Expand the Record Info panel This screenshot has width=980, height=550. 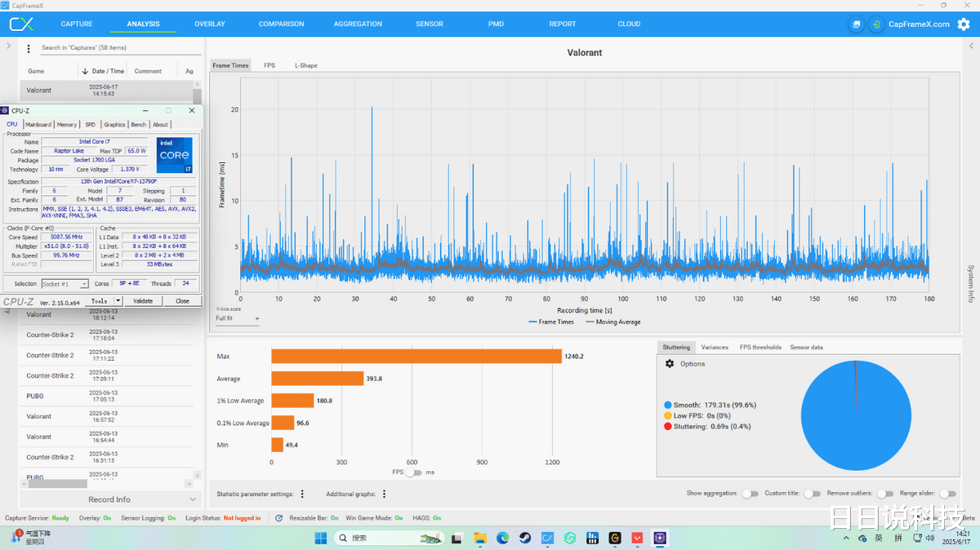193,499
